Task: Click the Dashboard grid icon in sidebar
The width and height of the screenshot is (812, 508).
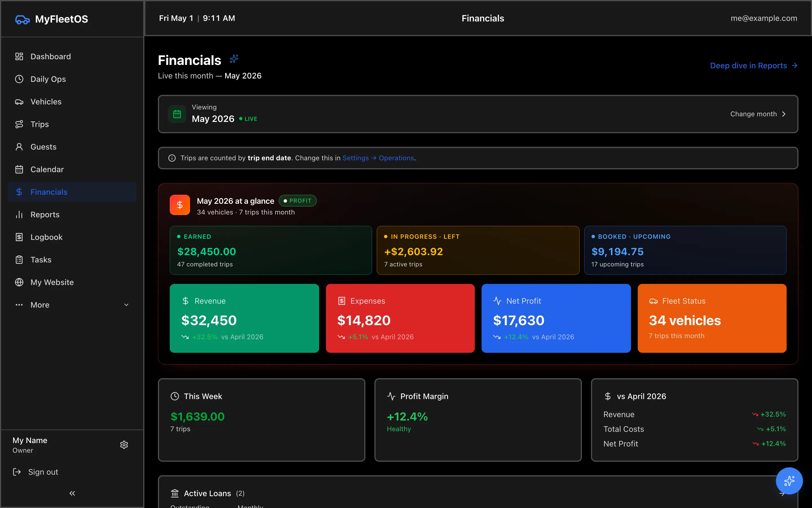Action: pyautogui.click(x=19, y=56)
